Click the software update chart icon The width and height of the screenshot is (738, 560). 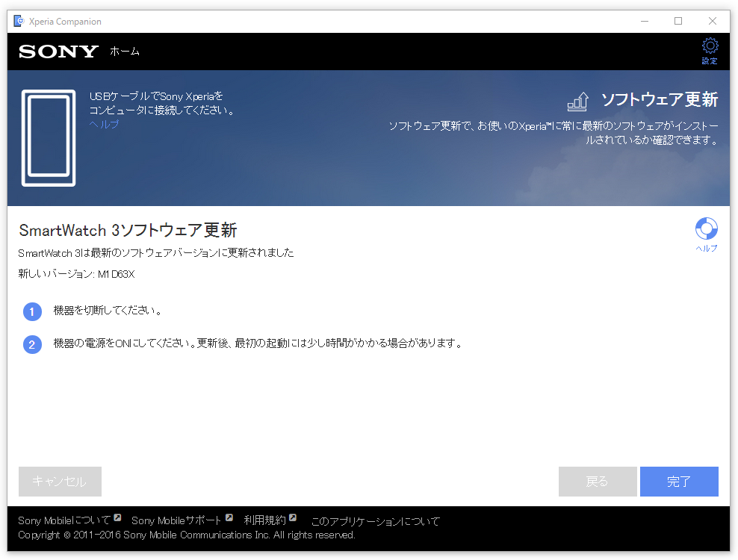click(x=577, y=101)
